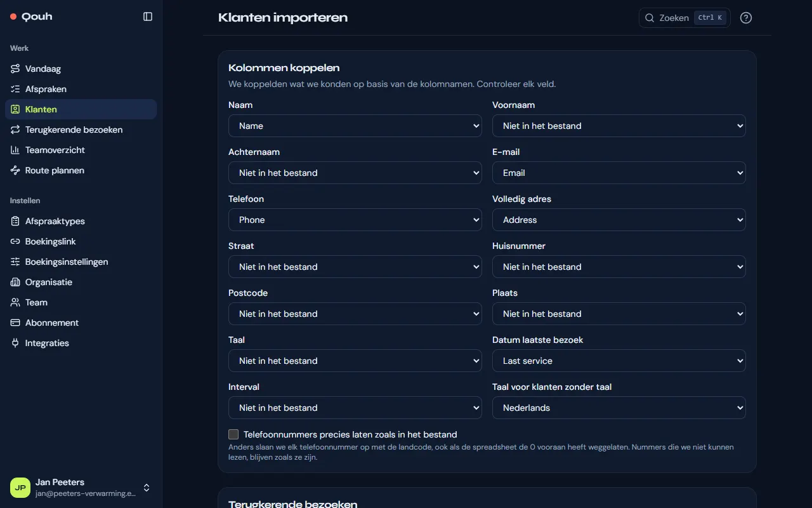Screen dimensions: 812x508
Task: Click the Terugkerende bezoeken repeat icon
Action: [x=15, y=130]
